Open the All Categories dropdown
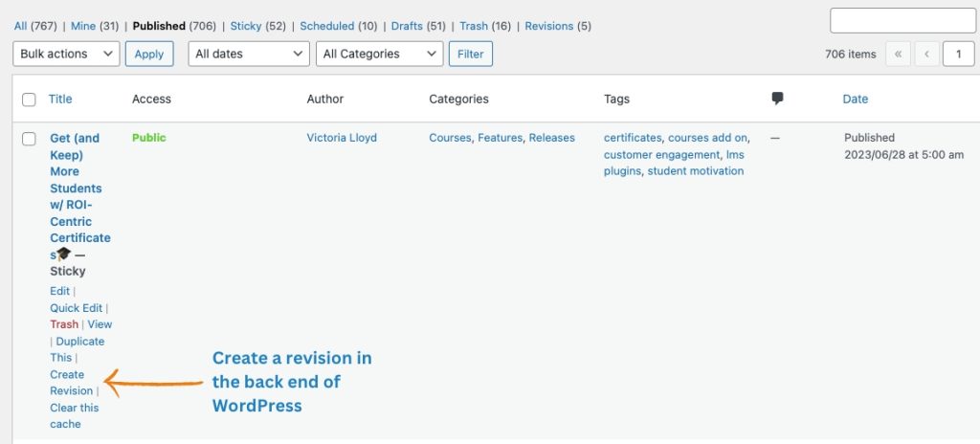This screenshot has height=444, width=980. [x=379, y=55]
